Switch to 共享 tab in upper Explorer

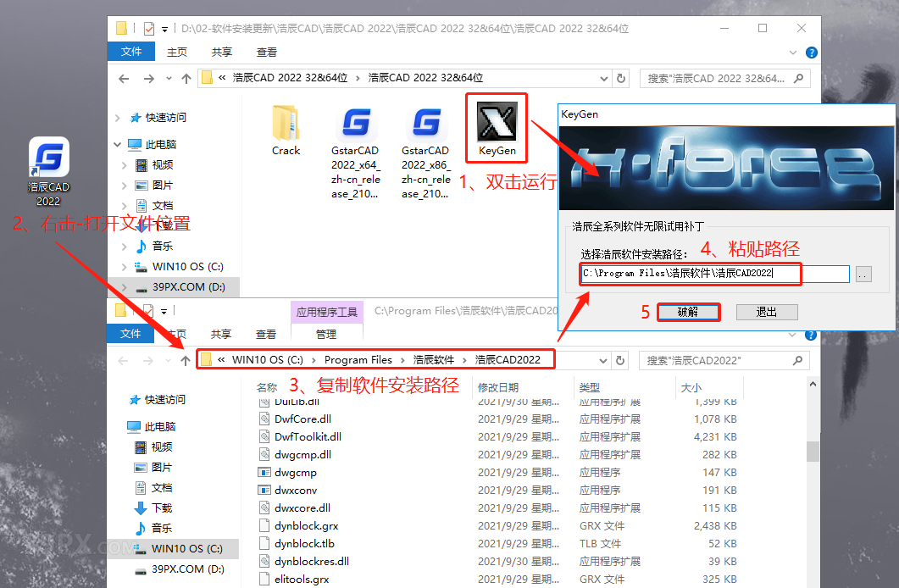click(x=221, y=53)
